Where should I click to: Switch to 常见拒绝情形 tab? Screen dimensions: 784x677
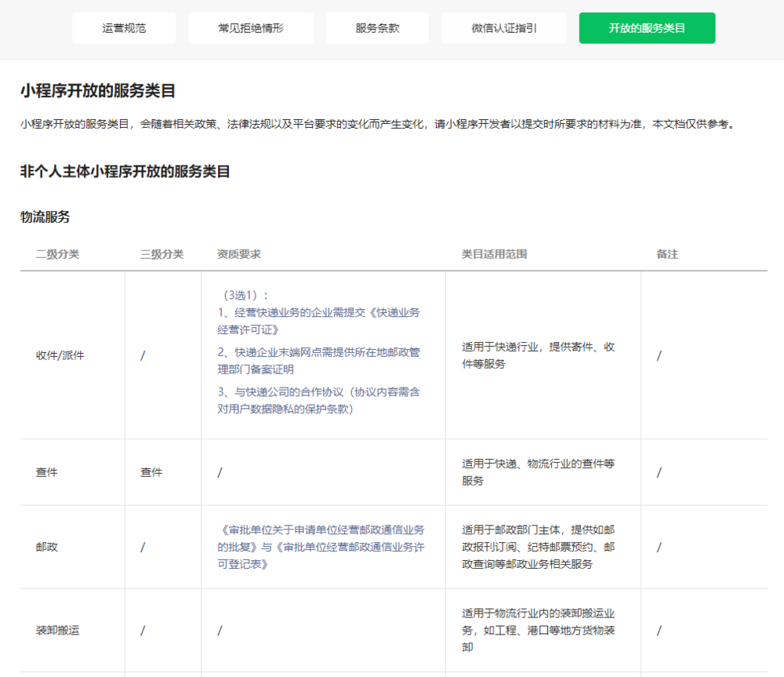251,28
